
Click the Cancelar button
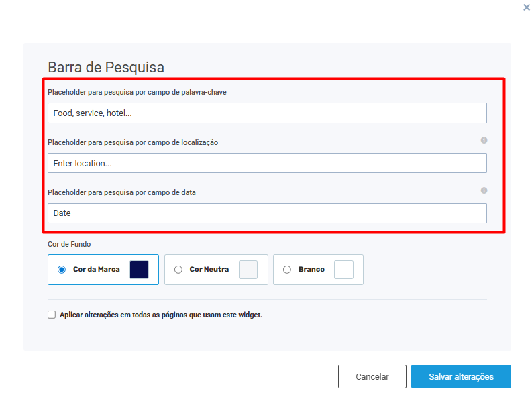click(x=372, y=376)
